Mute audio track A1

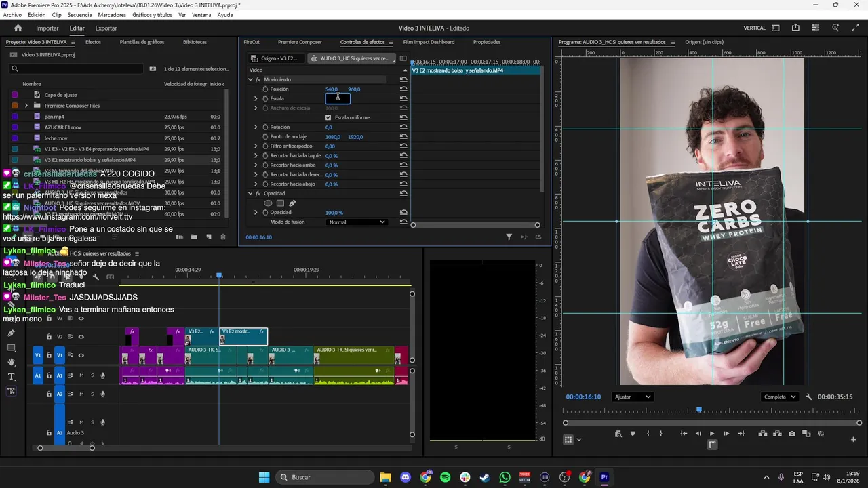(x=81, y=375)
